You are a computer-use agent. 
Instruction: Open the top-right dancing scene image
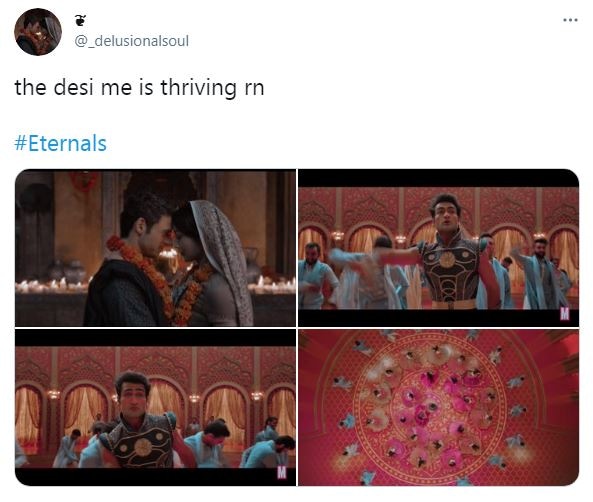click(438, 248)
